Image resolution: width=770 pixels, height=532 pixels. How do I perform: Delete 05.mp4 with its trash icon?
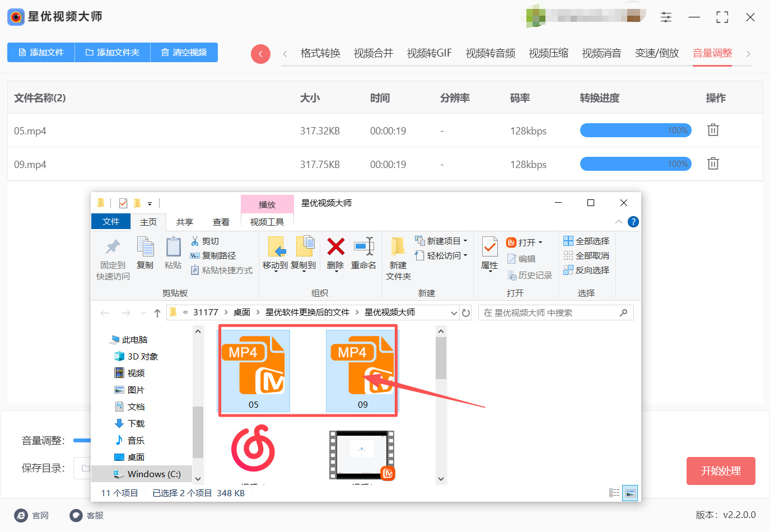pyautogui.click(x=713, y=130)
